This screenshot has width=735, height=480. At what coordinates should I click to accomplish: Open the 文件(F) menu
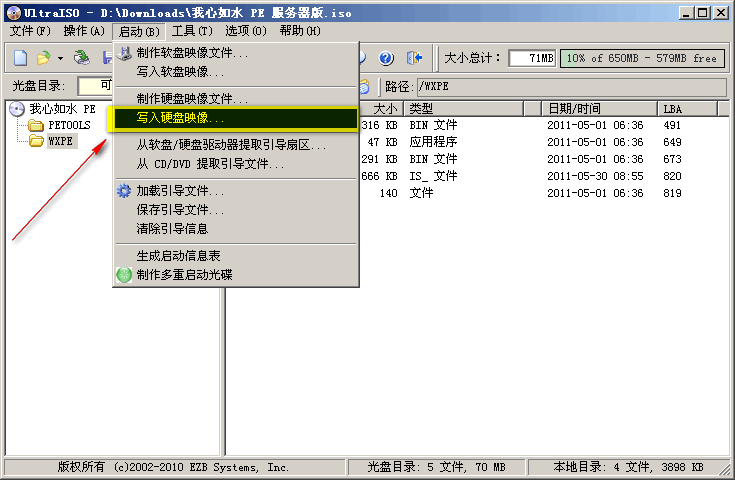[30, 31]
